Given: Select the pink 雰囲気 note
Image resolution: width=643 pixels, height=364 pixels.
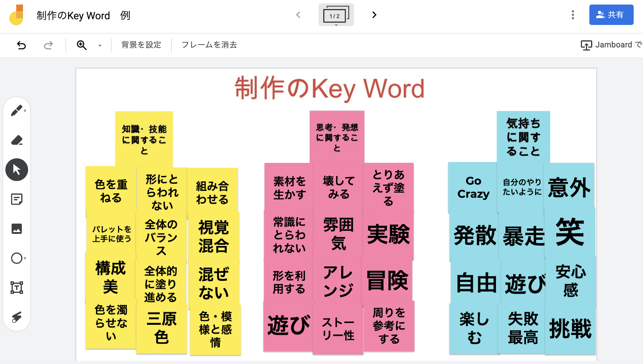Looking at the screenshot, I should coord(338,234).
